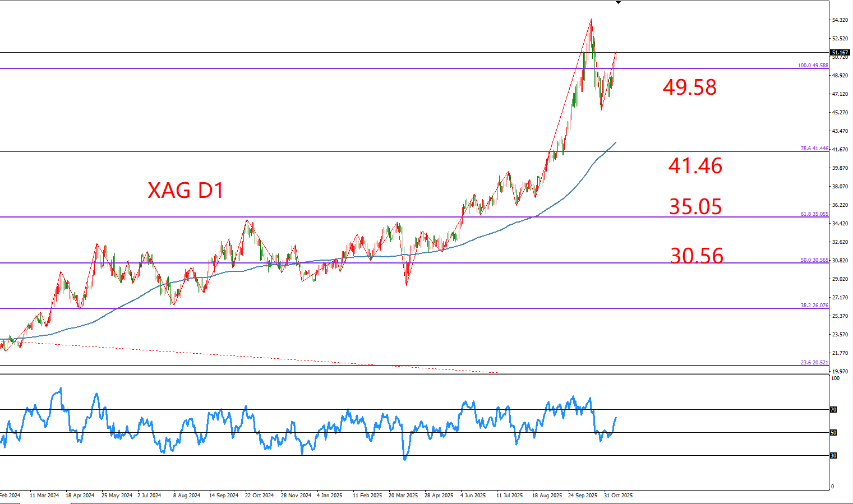Click the Fibonacci 50.0 level label 30.565
This screenshot has width=853, height=504.
tap(814, 260)
